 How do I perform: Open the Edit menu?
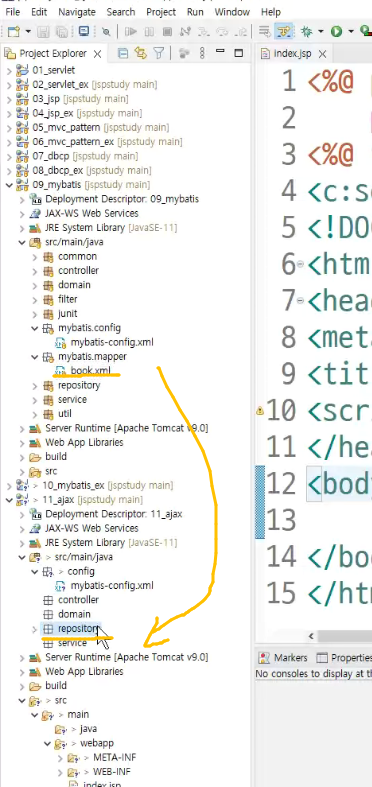pyautogui.click(x=39, y=12)
